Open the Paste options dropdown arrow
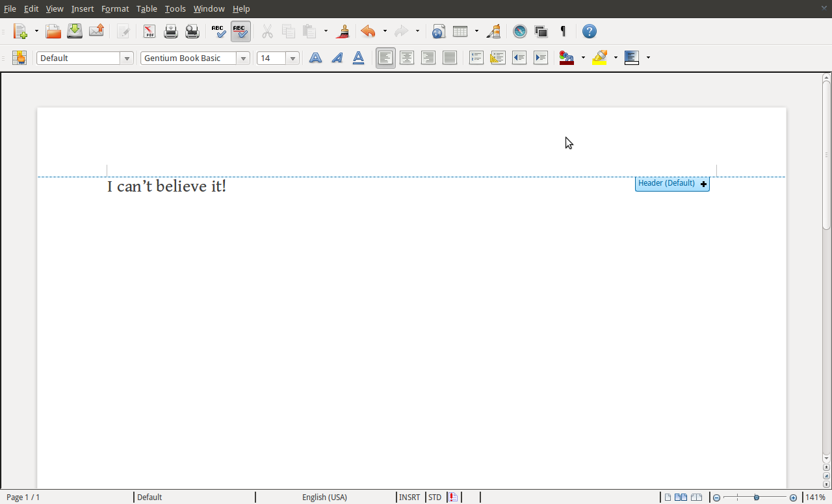Viewport: 832px width, 504px height. 326,31
